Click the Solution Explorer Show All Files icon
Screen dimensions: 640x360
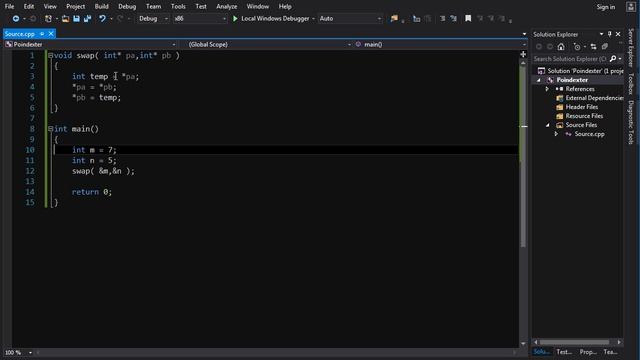[605, 47]
